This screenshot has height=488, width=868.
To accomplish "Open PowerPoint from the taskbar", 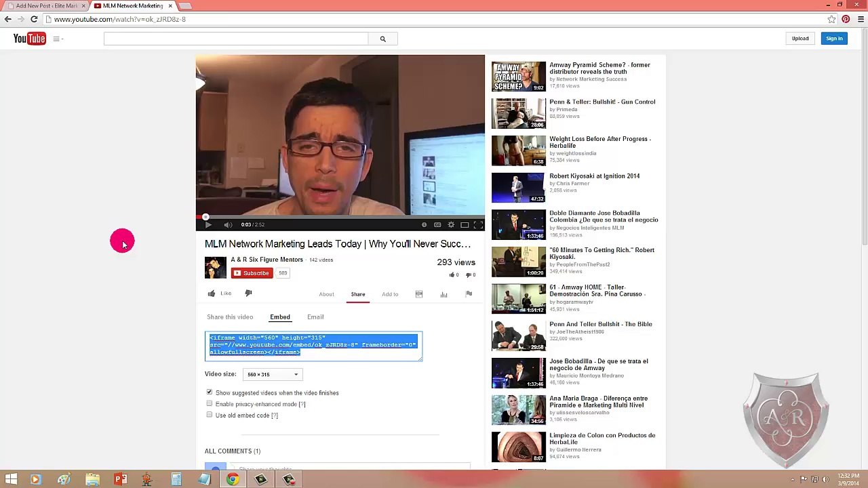I will (120, 480).
